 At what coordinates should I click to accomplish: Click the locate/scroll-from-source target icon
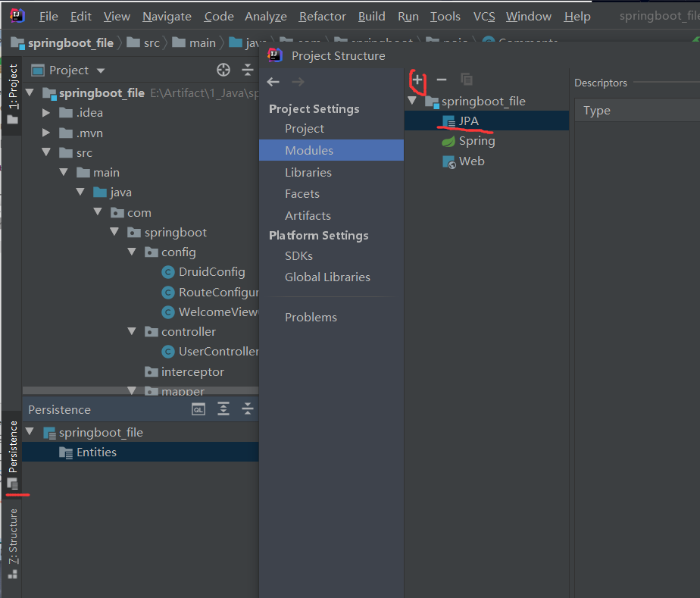(x=223, y=70)
